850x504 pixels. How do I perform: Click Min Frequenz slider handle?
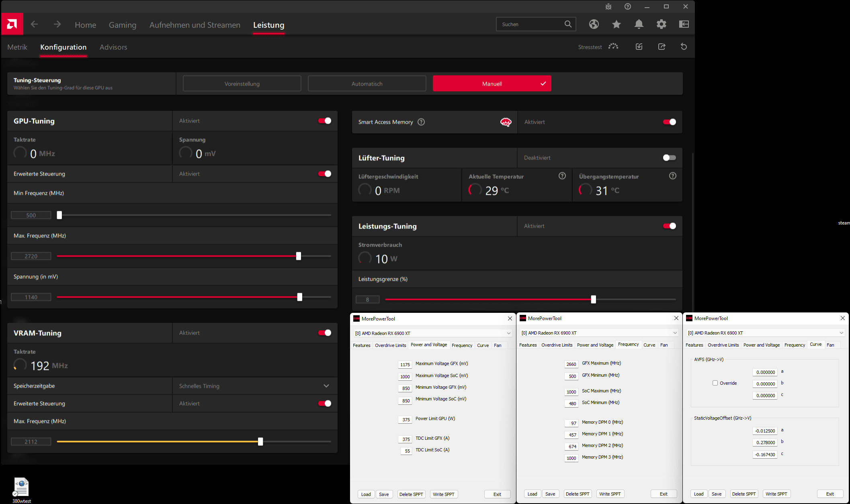pyautogui.click(x=59, y=215)
